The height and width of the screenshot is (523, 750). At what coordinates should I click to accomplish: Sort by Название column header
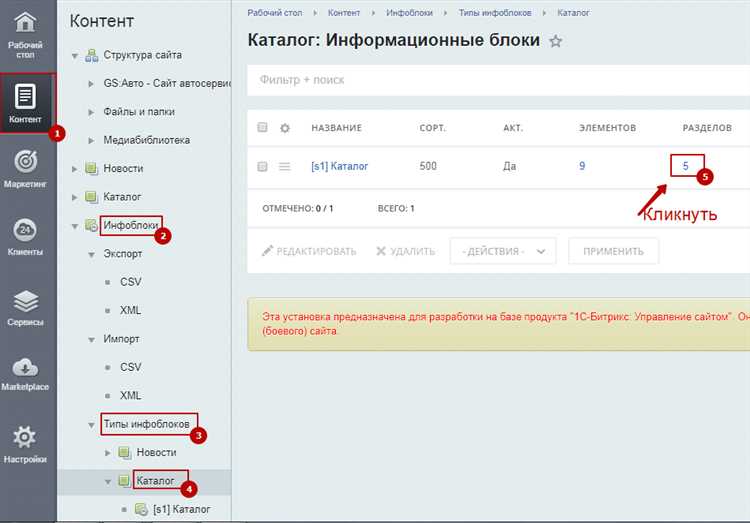point(336,128)
